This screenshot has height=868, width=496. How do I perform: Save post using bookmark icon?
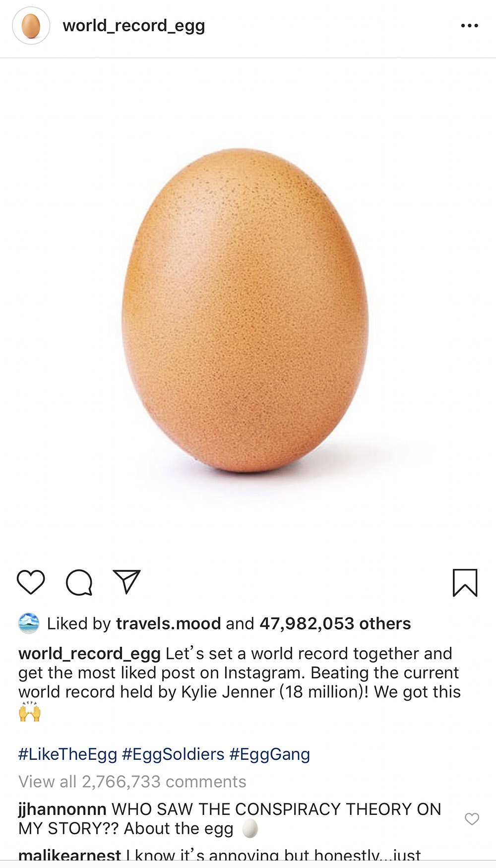465,582
